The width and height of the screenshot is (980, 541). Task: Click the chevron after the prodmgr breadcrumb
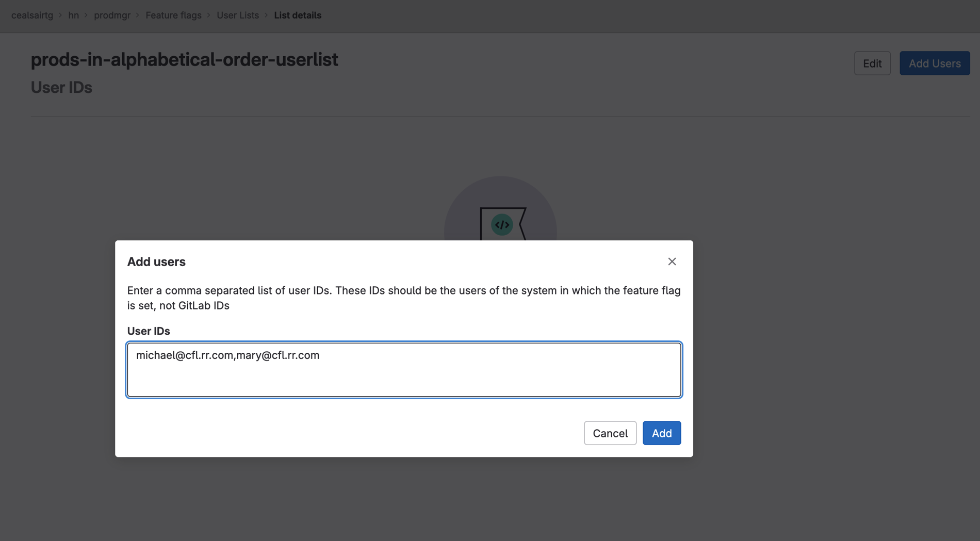(137, 15)
